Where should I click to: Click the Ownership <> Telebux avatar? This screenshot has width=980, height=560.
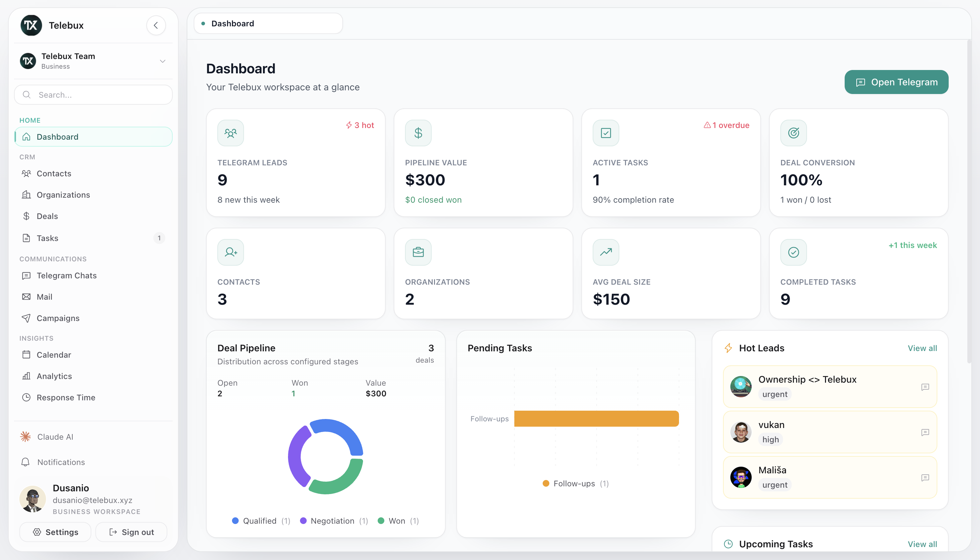[x=741, y=387]
